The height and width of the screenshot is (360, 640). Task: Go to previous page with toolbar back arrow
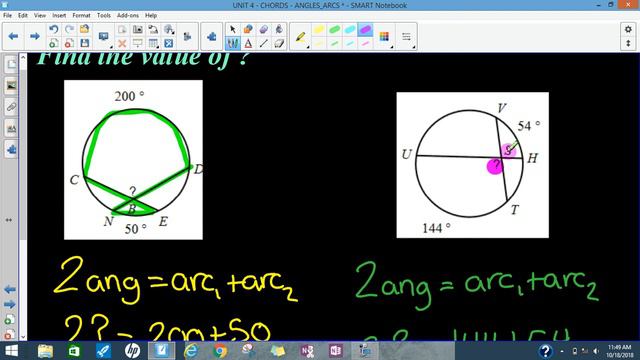(13, 36)
